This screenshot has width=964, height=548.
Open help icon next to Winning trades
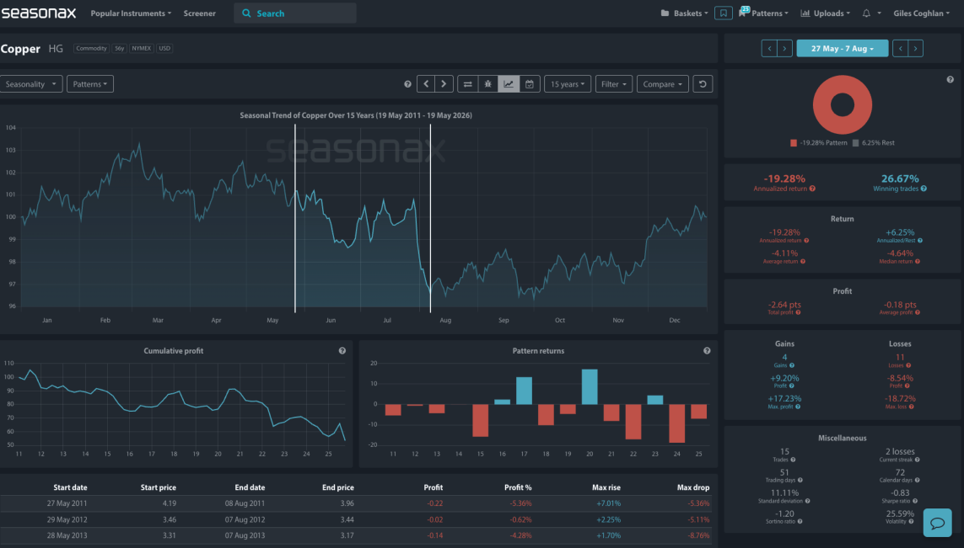[x=924, y=189]
